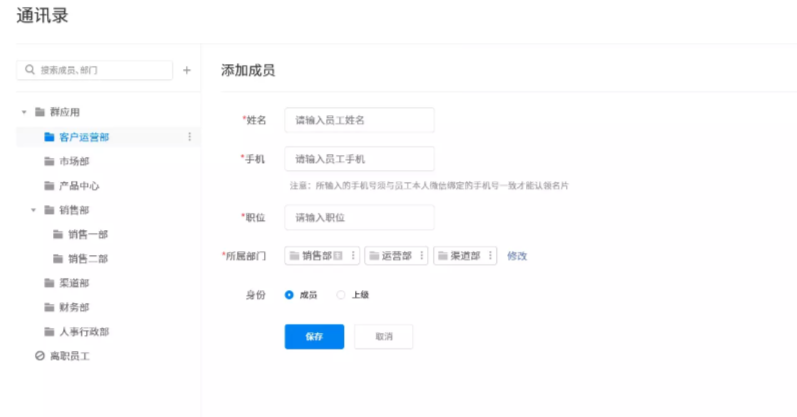Click the 所属部门 field label

244,256
